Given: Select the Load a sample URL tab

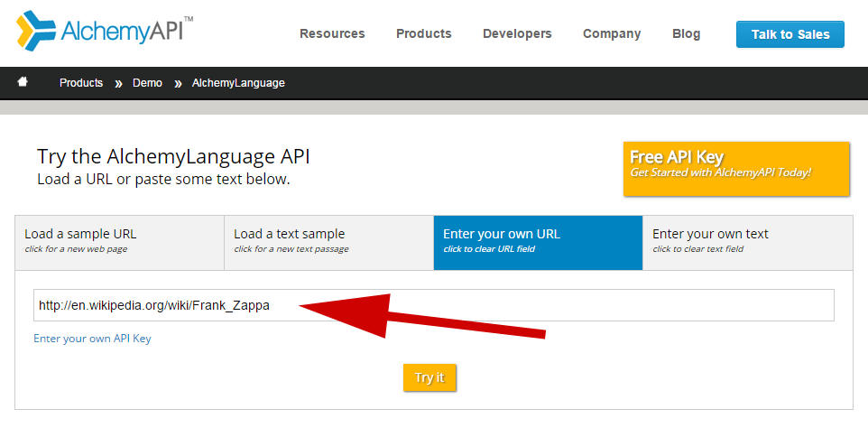Looking at the screenshot, I should point(120,243).
